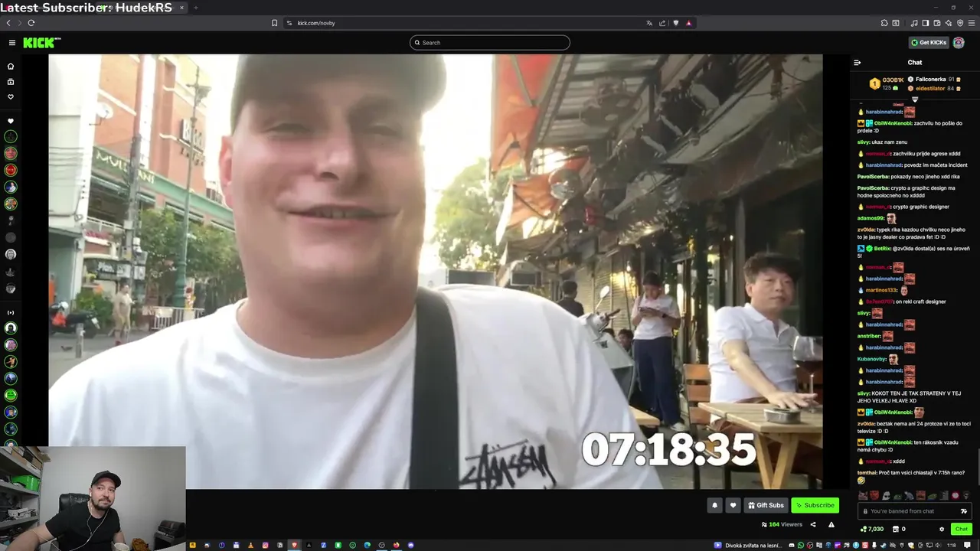980x551 pixels.
Task: Click the translate icon in address bar
Action: click(649, 23)
